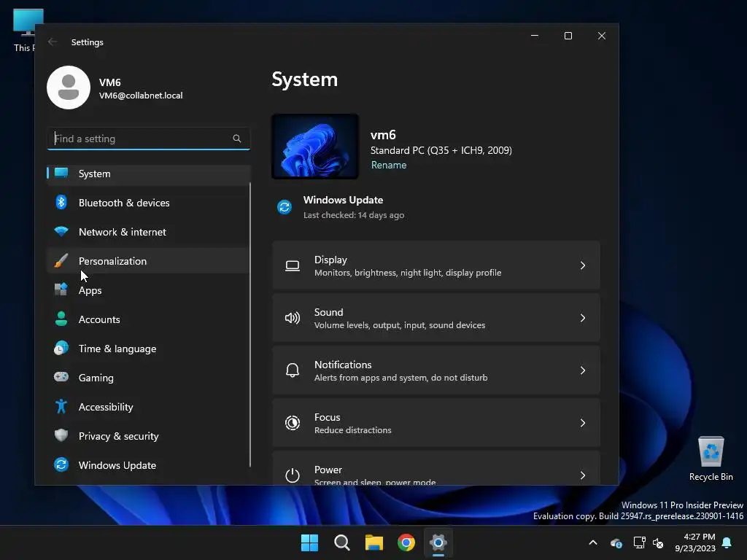This screenshot has height=560, width=747.
Task: Click the Display laptop icon
Action: (x=293, y=265)
